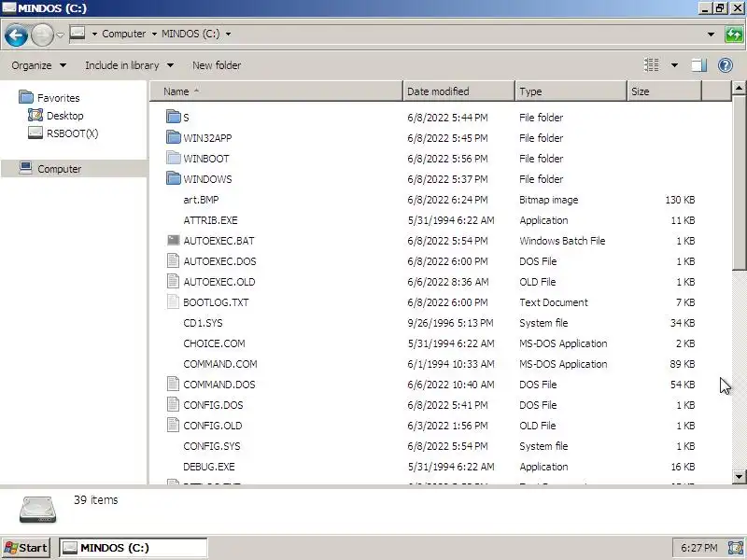Viewport: 747px width, 560px height.
Task: Click date 9/26/1996 5:13 PM cell
Action: tap(450, 323)
